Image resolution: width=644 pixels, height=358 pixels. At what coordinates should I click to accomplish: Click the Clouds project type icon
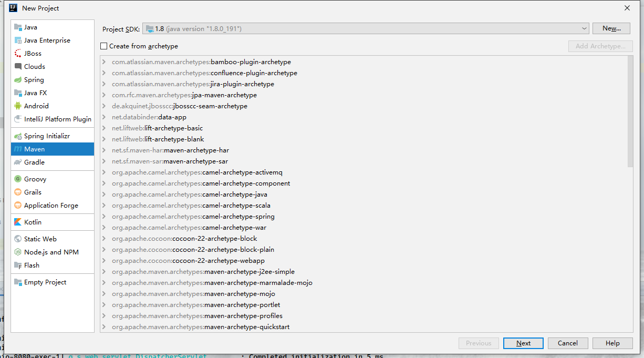(18, 67)
